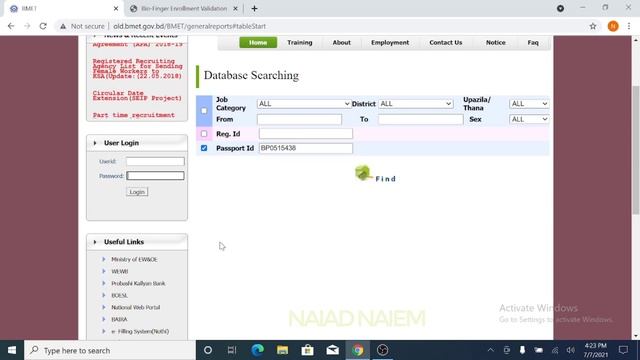The height and width of the screenshot is (360, 640).
Task: Click the page vertical scrollbar thumb
Action: click(x=636, y=149)
